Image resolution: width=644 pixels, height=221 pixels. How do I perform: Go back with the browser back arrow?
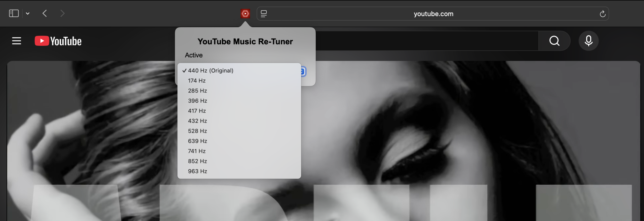point(45,13)
